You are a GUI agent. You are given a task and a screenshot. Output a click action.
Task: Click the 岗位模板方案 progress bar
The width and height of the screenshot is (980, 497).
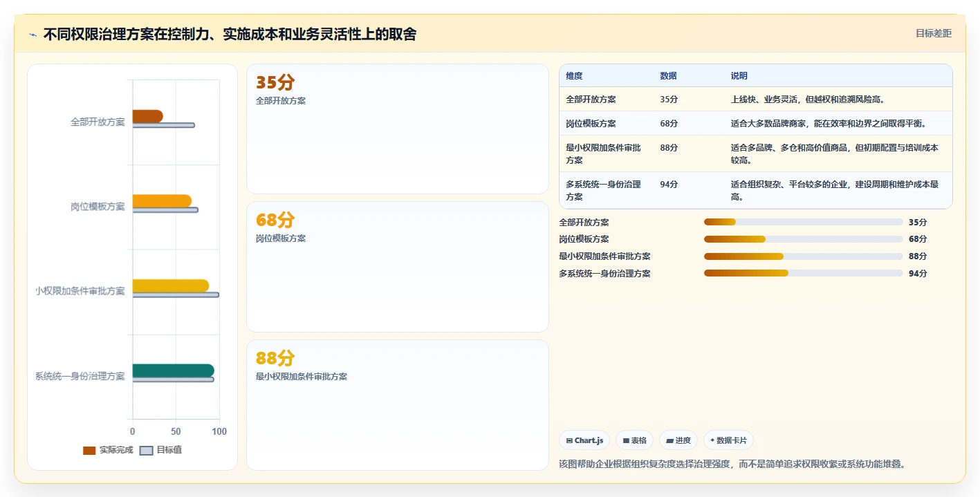click(x=804, y=239)
